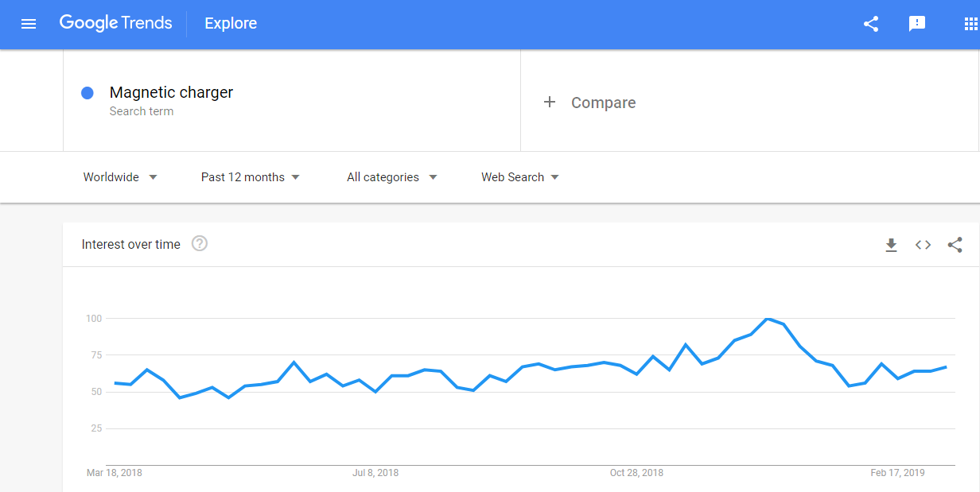This screenshot has height=492, width=980.
Task: Click the blue Magnetic charger color dot
Action: point(87,93)
